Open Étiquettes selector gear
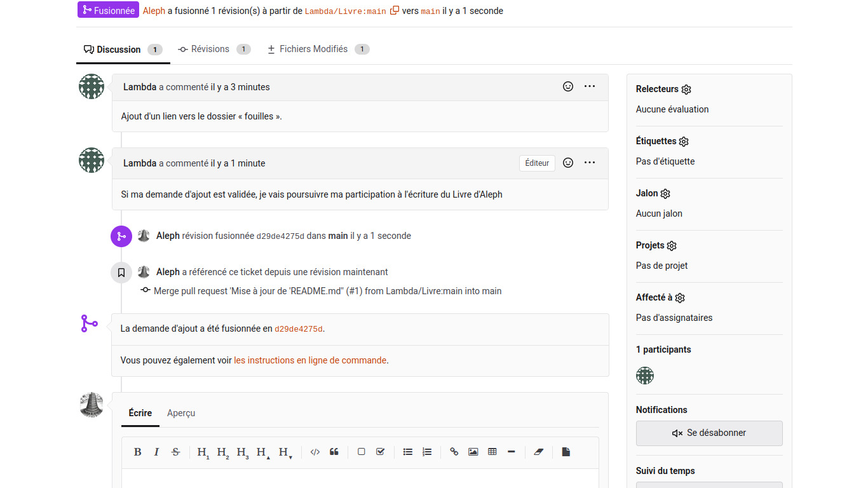This screenshot has height=488, width=868. pyautogui.click(x=684, y=142)
